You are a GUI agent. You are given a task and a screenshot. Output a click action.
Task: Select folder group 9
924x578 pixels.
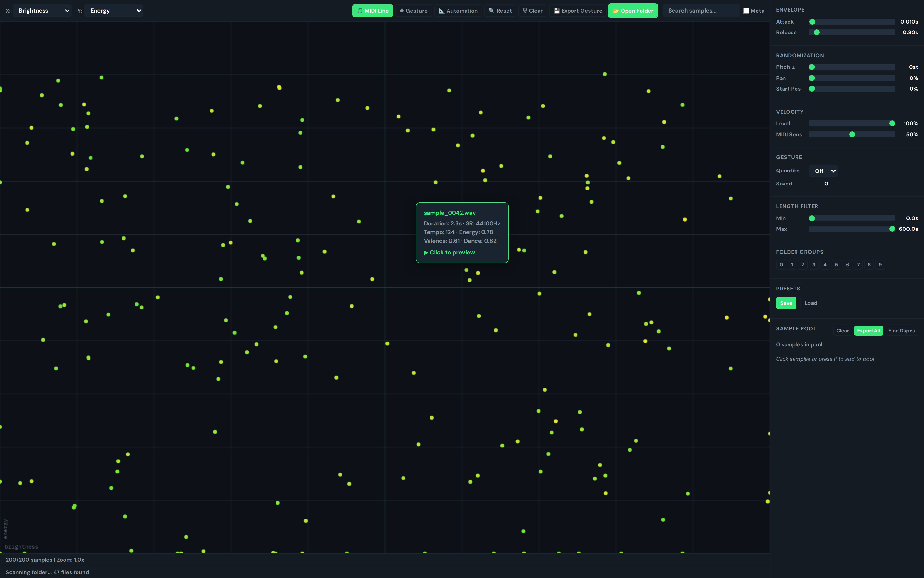point(880,264)
